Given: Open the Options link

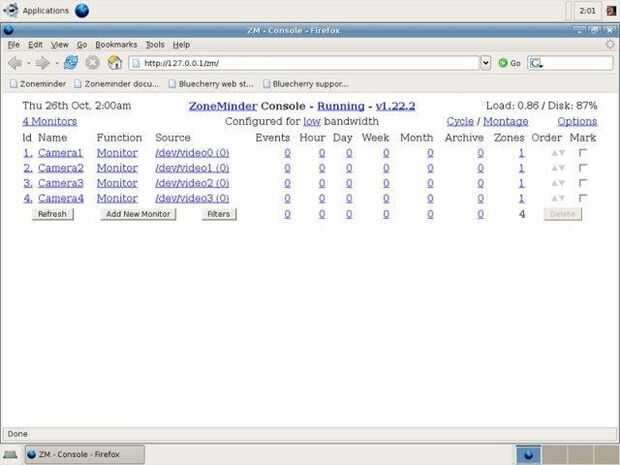Looking at the screenshot, I should [577, 121].
